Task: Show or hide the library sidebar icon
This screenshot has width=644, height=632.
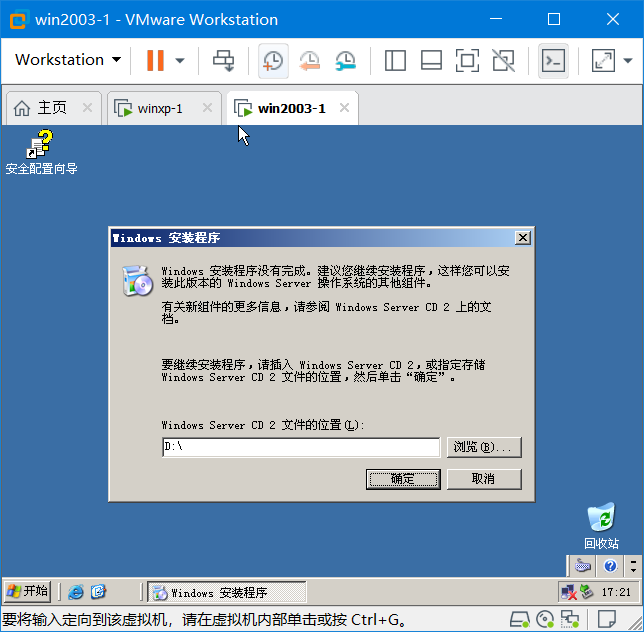Action: click(395, 61)
